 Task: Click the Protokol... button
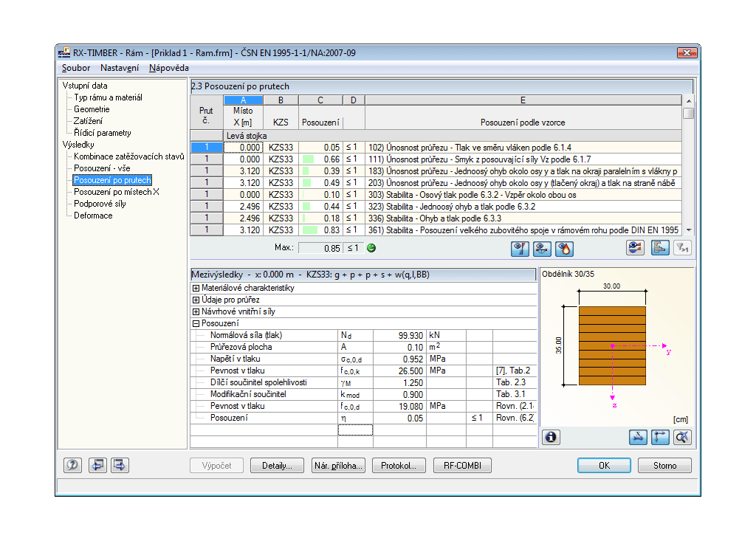399,466
